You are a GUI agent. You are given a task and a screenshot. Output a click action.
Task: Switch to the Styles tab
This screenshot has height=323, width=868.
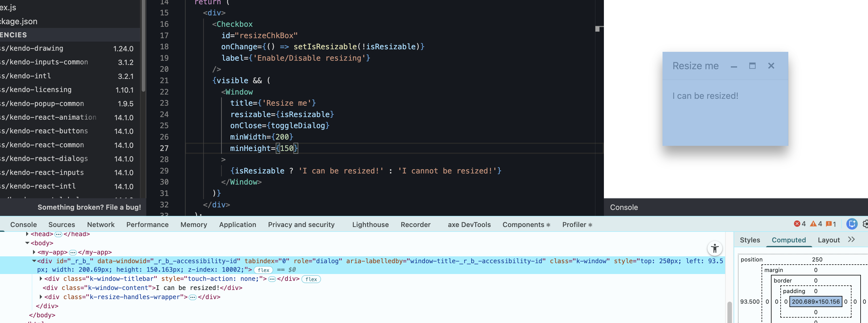coord(749,240)
